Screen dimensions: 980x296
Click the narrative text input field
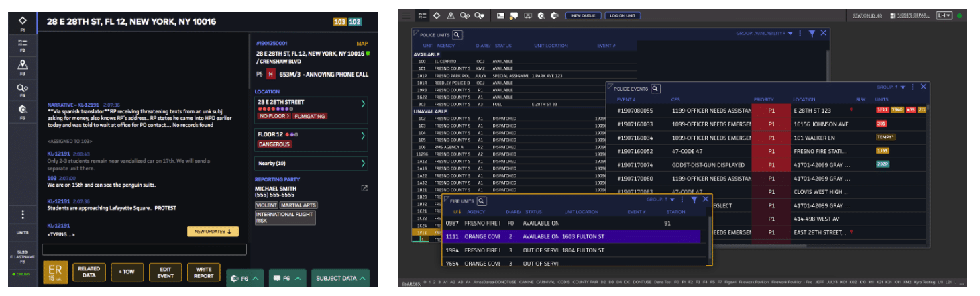pyautogui.click(x=144, y=250)
